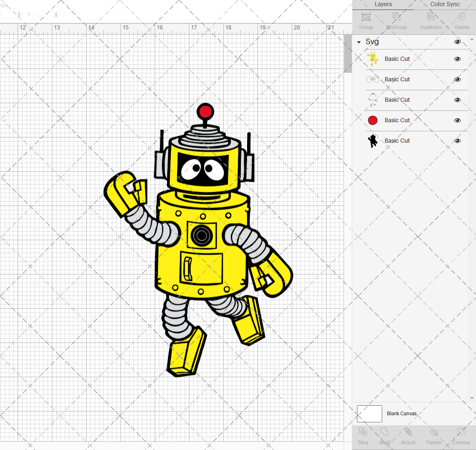Image resolution: width=476 pixels, height=450 pixels.
Task: Hide the gray Basic Cut layer
Action: click(457, 100)
